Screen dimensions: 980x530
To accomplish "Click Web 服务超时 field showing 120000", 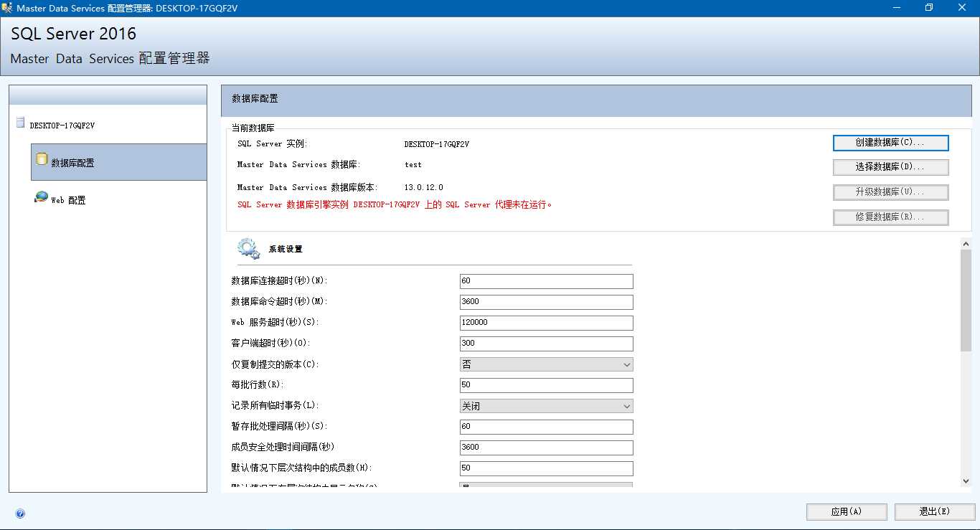I will pyautogui.click(x=546, y=323).
